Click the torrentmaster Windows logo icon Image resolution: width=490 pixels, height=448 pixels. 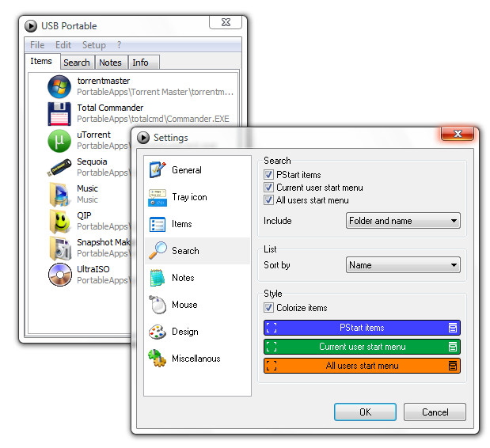59,86
